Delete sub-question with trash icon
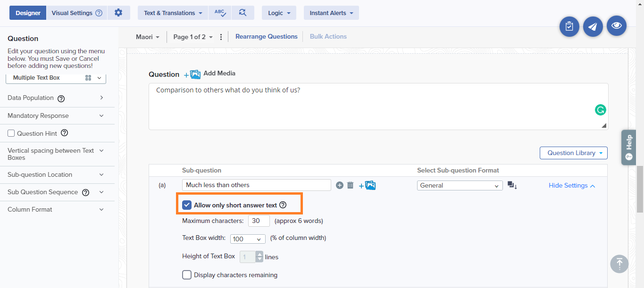 [350, 185]
